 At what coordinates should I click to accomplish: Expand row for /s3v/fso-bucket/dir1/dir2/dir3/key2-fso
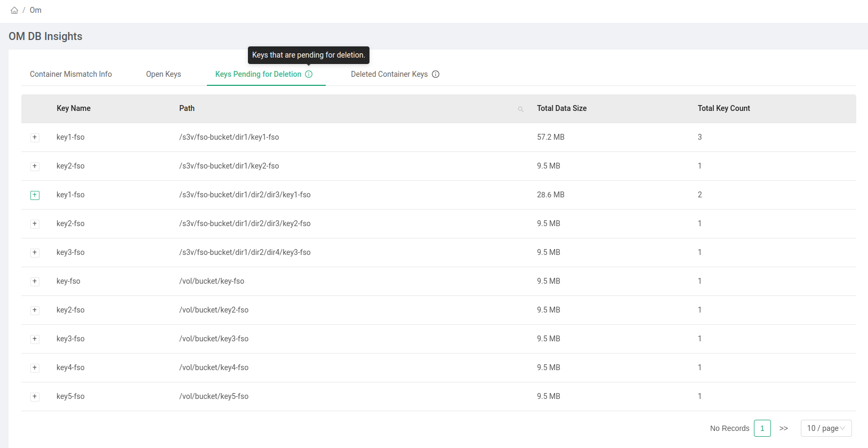point(35,224)
